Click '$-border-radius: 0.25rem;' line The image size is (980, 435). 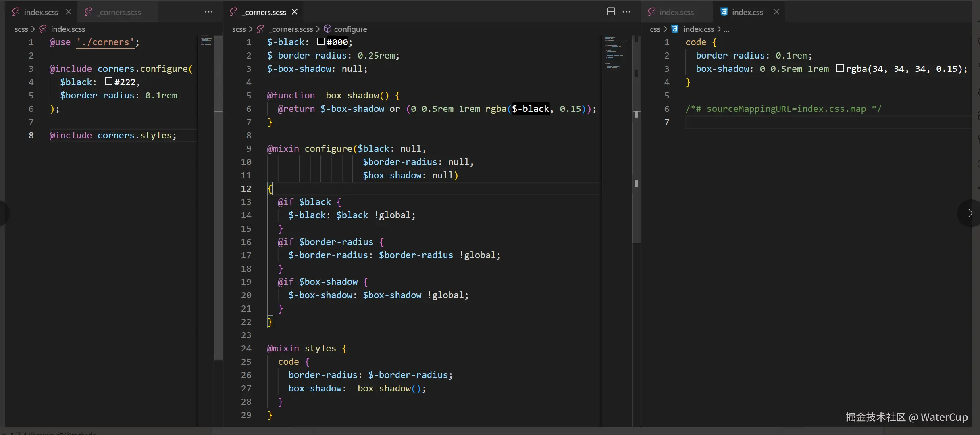tap(333, 55)
